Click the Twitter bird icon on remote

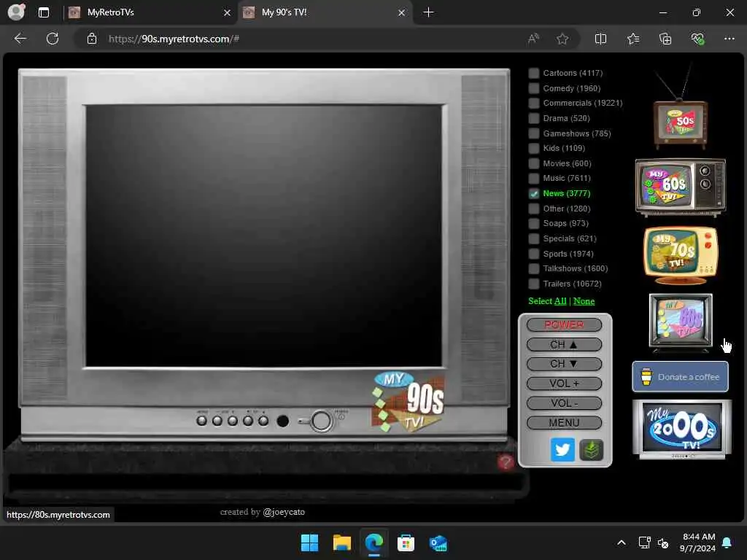562,449
